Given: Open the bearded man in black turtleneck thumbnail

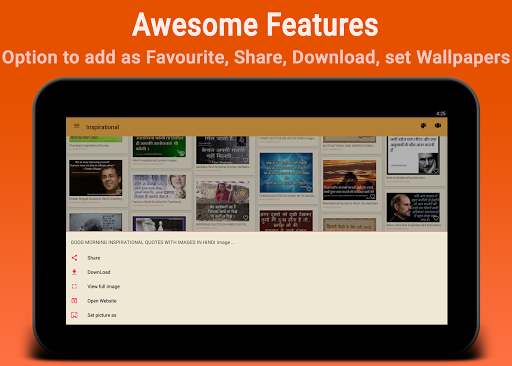Looking at the screenshot, I should point(413,207).
